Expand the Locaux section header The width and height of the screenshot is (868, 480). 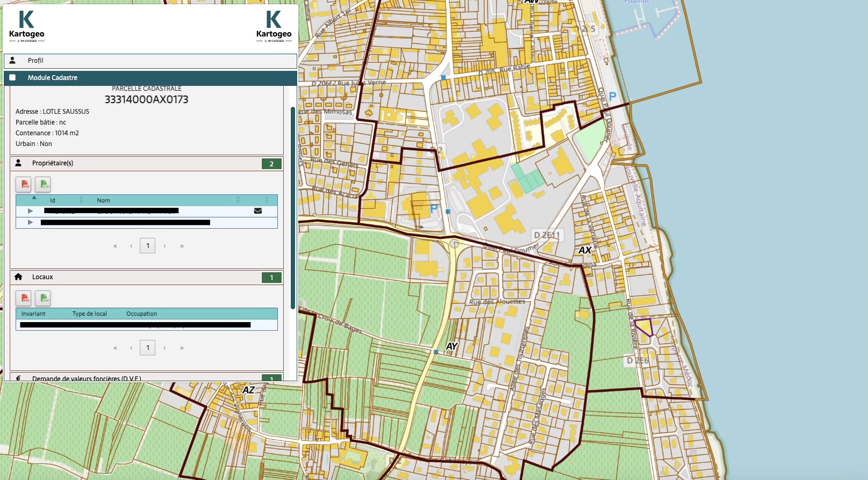(x=146, y=278)
